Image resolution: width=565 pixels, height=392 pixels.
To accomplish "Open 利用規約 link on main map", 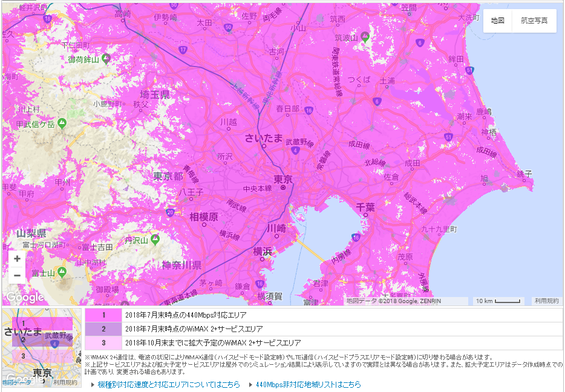I will coord(547,301).
